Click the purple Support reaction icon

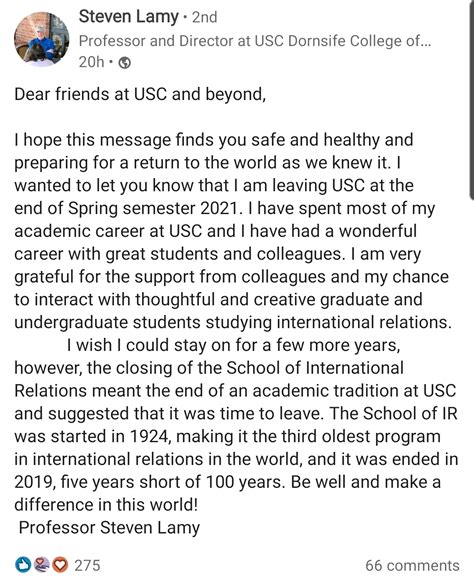pos(41,565)
